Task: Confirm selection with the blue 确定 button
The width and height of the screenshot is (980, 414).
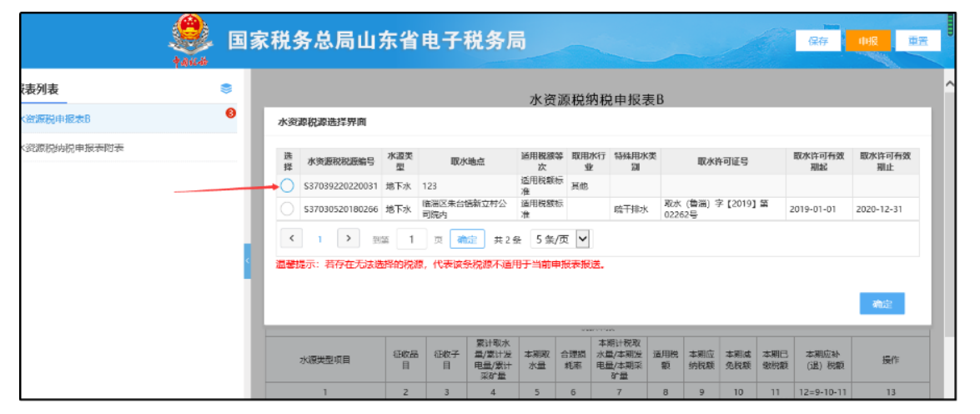Action: point(882,304)
